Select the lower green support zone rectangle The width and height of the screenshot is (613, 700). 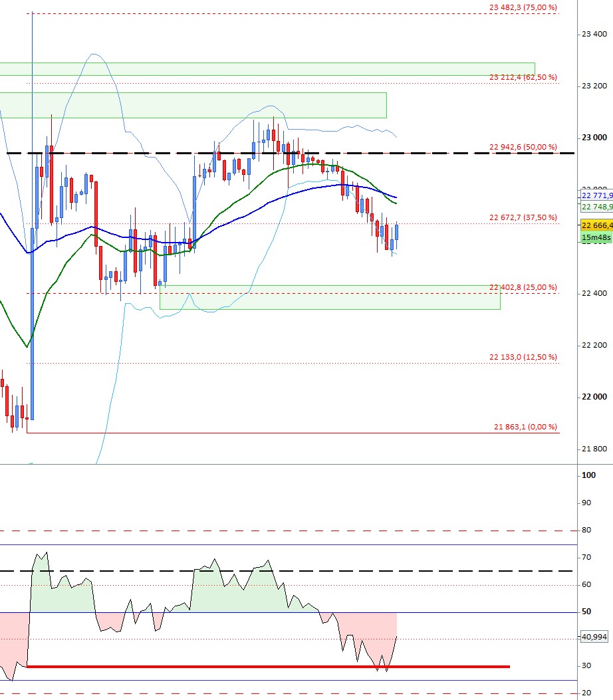click(x=330, y=297)
